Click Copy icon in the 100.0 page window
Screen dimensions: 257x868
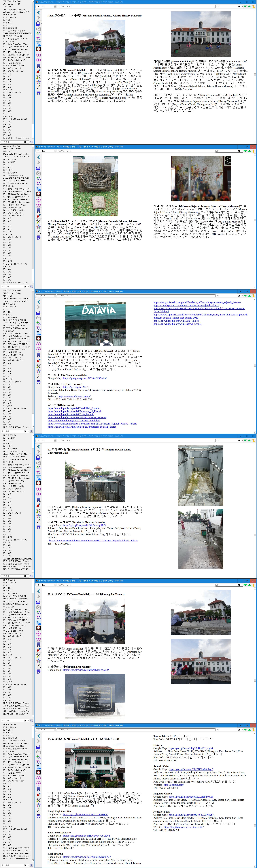point(38,29)
